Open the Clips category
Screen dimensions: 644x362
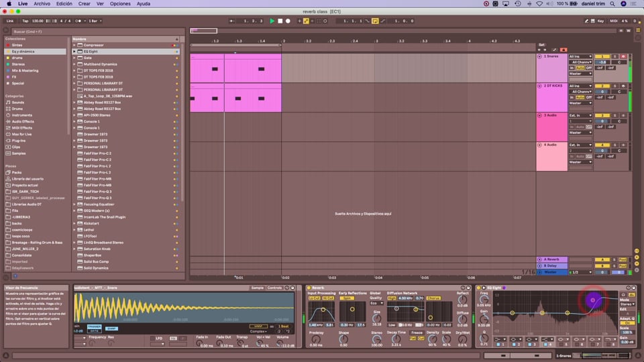pos(15,147)
